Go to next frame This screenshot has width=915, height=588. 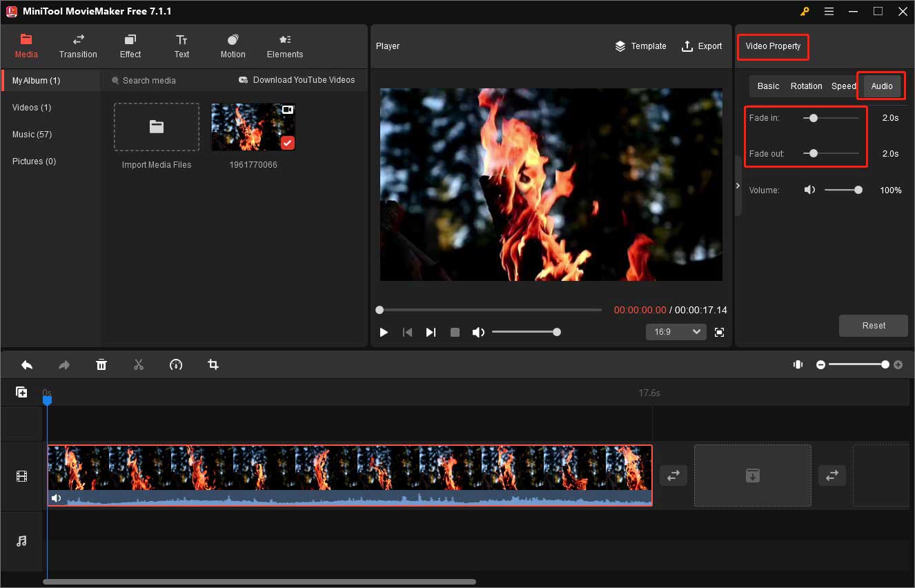click(x=431, y=332)
